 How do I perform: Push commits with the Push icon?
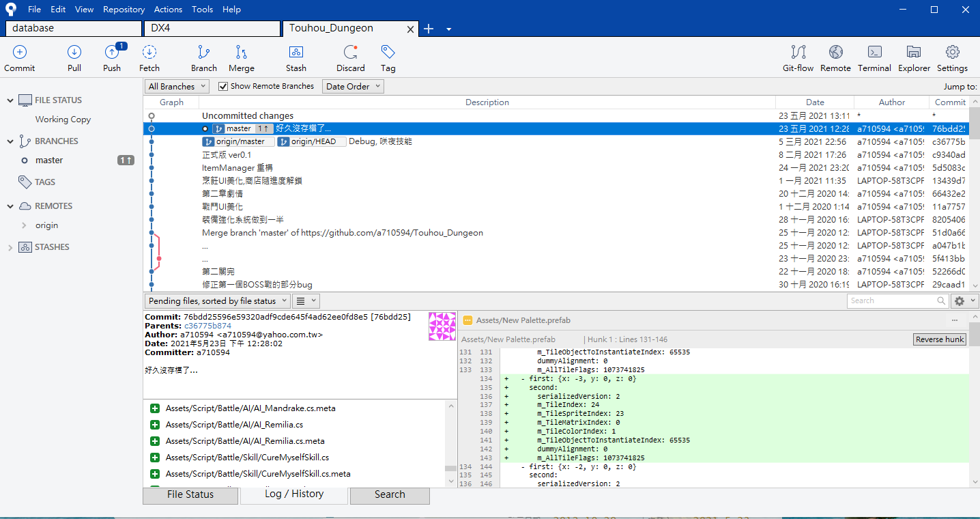112,52
